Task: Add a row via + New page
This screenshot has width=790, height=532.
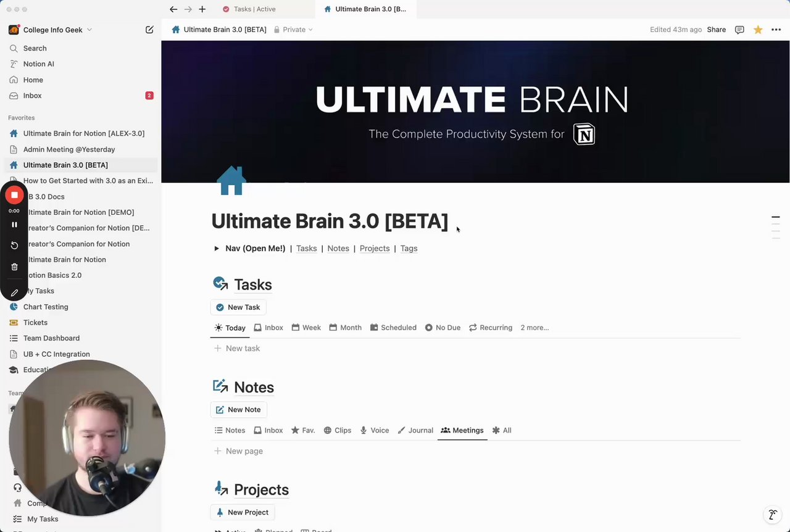Action: point(238,451)
